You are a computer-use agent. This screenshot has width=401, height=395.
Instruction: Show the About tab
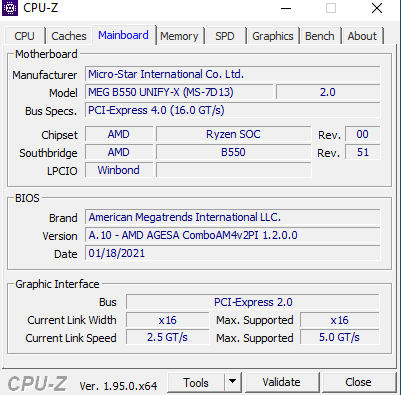point(362,36)
